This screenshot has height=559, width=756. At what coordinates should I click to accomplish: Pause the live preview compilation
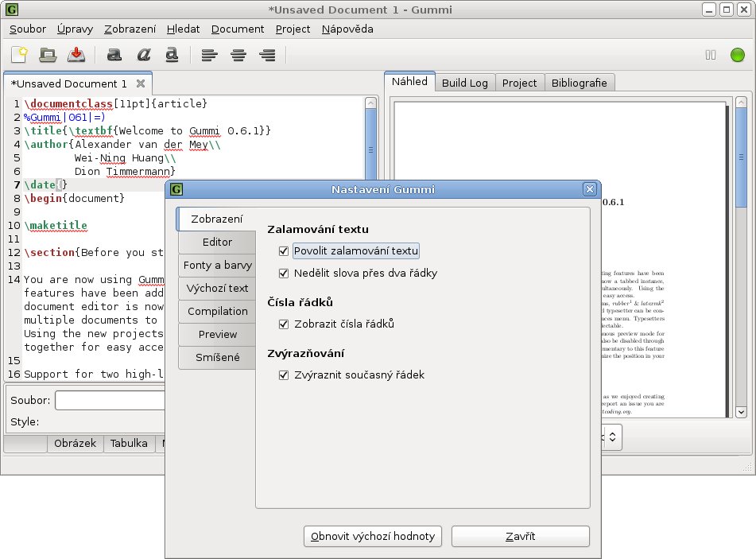[711, 55]
